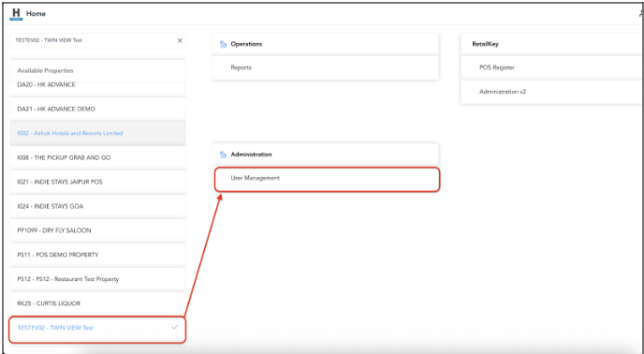
Task: Open User Management under Administration
Action: (327, 179)
